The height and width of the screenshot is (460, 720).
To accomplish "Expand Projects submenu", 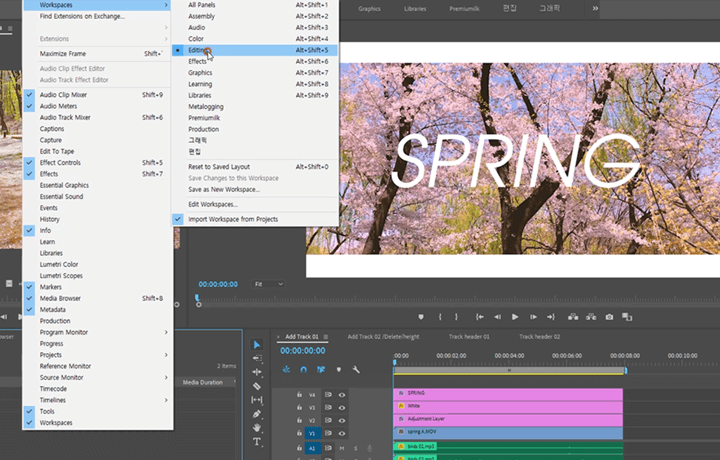I will click(x=98, y=355).
